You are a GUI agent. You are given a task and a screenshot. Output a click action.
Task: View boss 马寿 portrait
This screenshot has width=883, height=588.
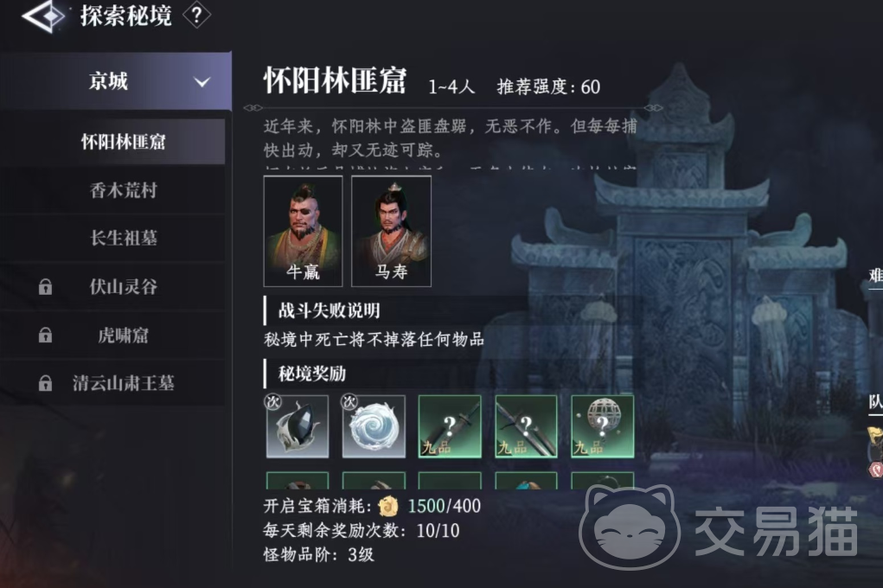(x=392, y=231)
